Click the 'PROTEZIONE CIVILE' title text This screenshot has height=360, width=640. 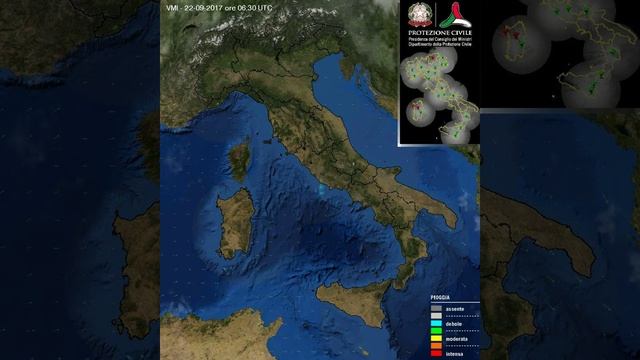coord(440,33)
